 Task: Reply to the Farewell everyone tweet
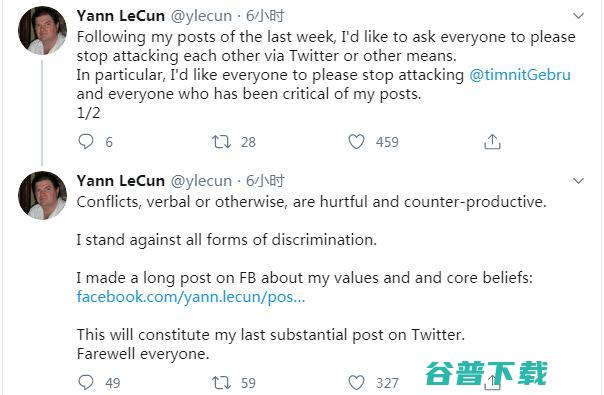point(86,382)
